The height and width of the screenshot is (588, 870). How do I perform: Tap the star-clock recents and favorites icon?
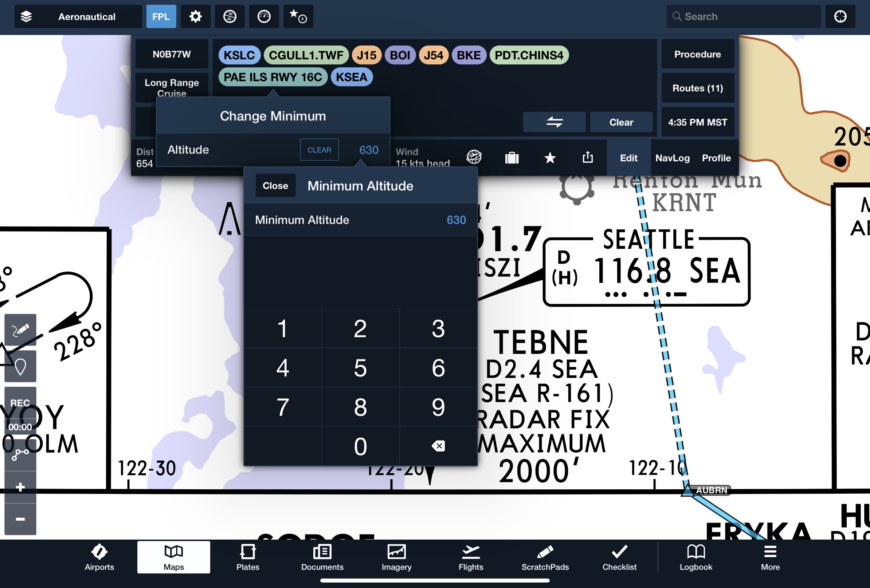(x=298, y=16)
